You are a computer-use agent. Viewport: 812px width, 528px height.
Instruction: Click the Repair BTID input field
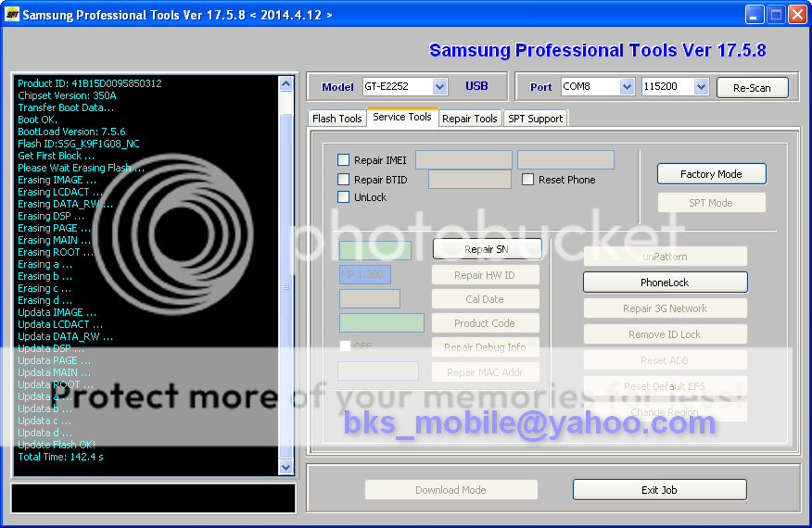(470, 179)
